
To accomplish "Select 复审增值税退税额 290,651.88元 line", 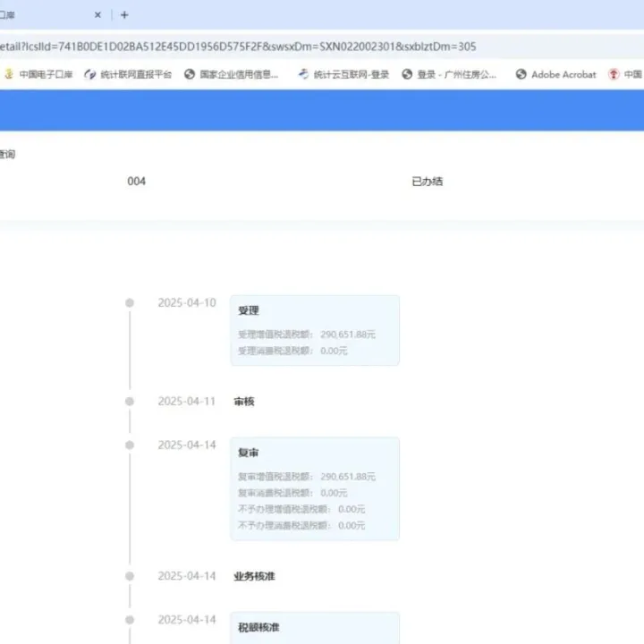I will (307, 477).
